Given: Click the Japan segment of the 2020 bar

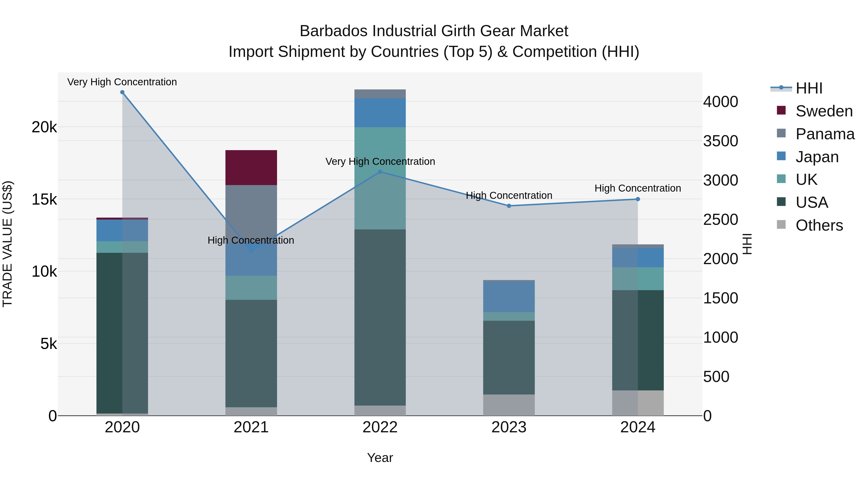Looking at the screenshot, I should [122, 230].
